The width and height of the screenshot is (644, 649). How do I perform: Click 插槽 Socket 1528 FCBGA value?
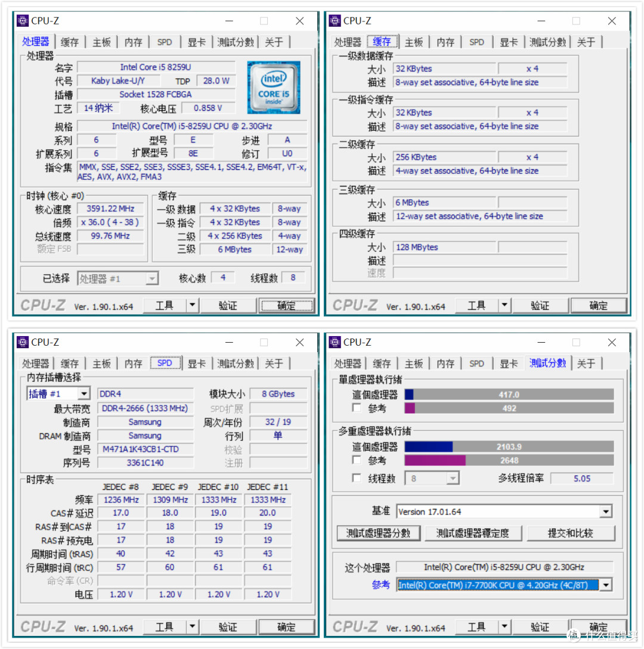pos(156,94)
